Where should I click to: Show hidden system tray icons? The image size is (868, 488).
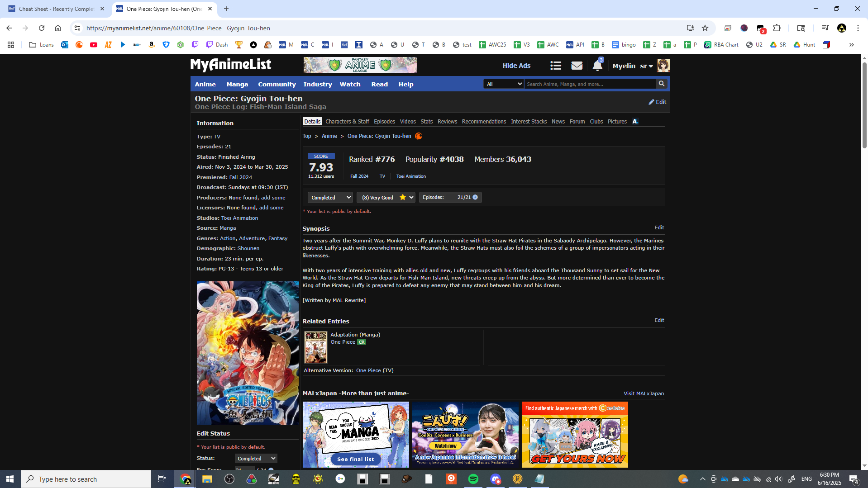pyautogui.click(x=702, y=479)
